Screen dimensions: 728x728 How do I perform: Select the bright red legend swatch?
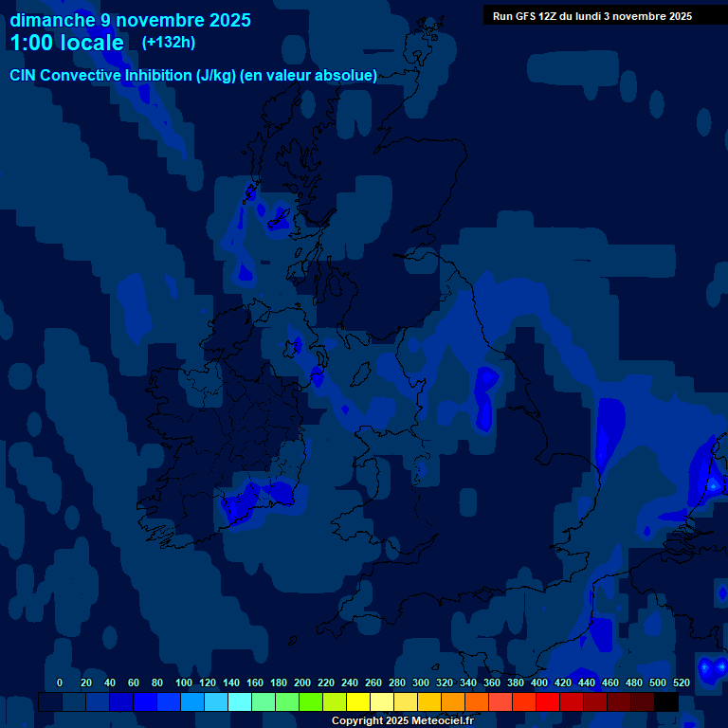tap(548, 701)
